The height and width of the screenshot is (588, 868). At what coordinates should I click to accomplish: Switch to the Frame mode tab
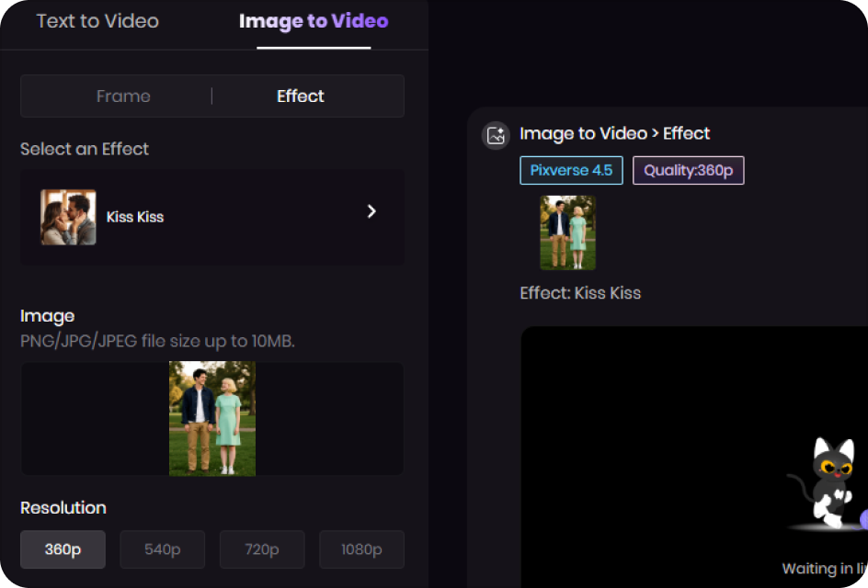123,96
